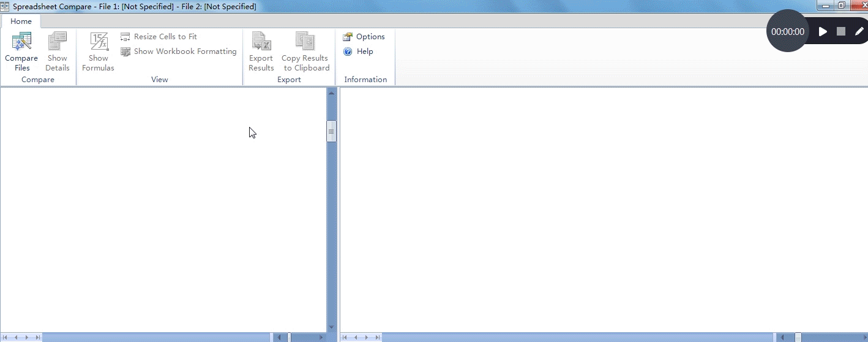The image size is (868, 342).
Task: Go to previous sheet in right pane
Action: coord(356,338)
